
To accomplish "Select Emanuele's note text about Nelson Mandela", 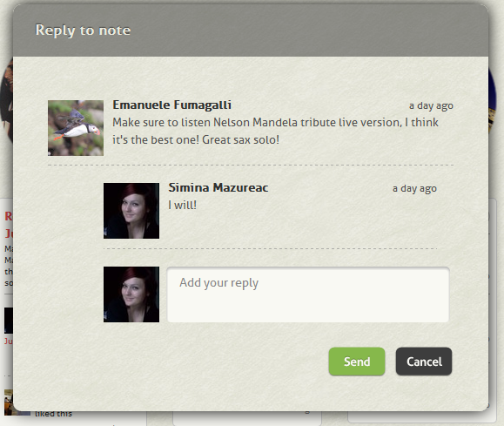I will click(275, 131).
